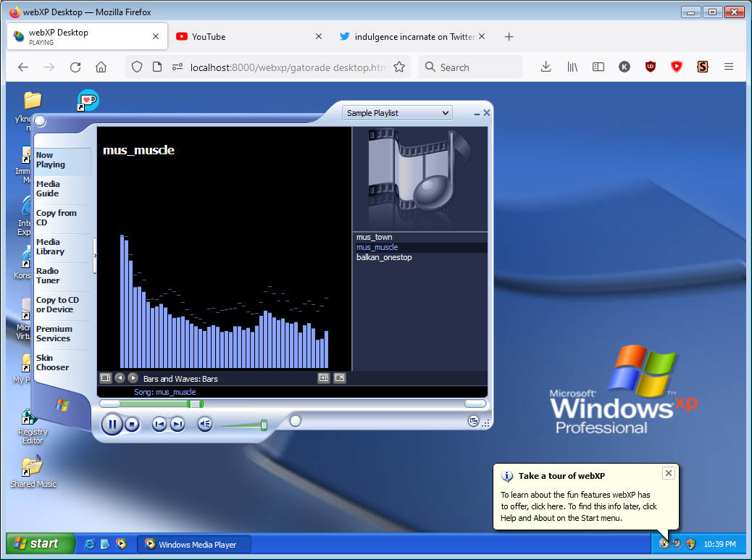This screenshot has height=560, width=752.
Task: Open the Media Library tab
Action: [x=51, y=247]
